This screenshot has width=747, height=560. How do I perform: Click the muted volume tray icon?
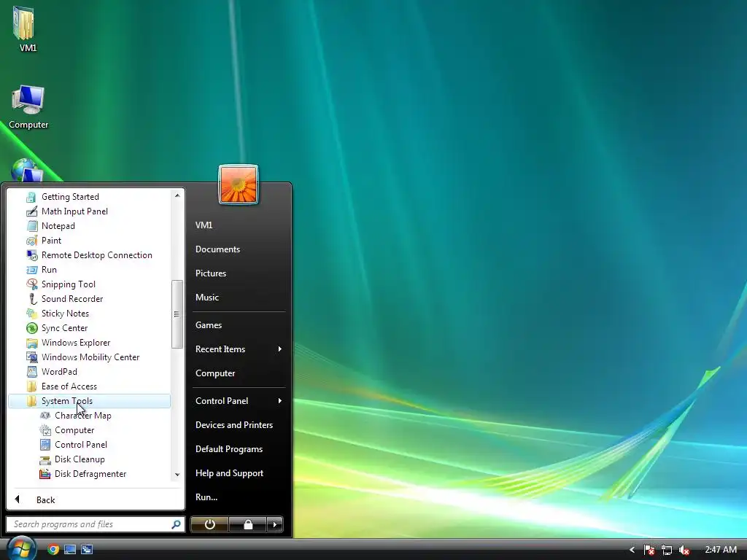(x=684, y=550)
